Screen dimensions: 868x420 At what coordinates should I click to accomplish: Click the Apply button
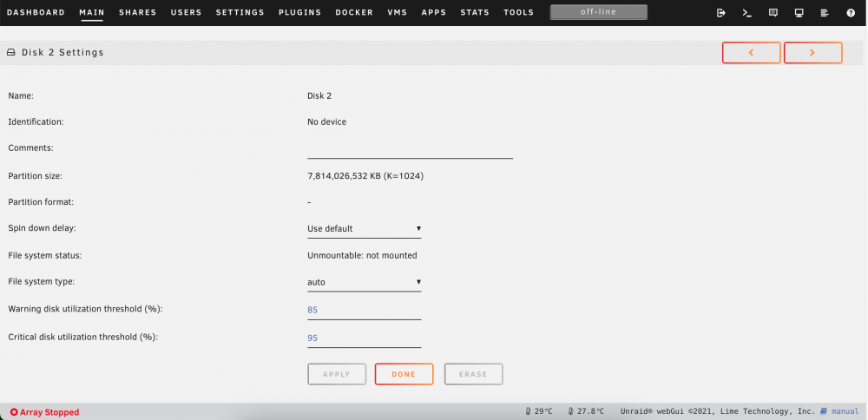[337, 374]
